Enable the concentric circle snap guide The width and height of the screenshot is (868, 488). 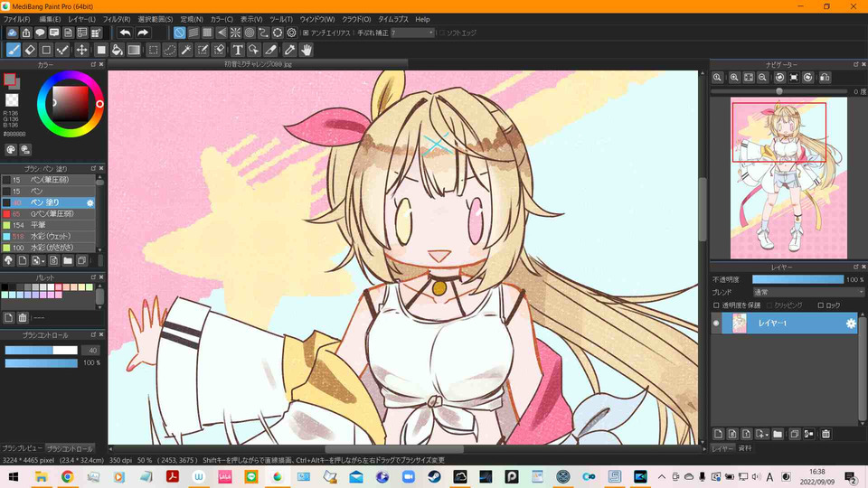click(250, 33)
